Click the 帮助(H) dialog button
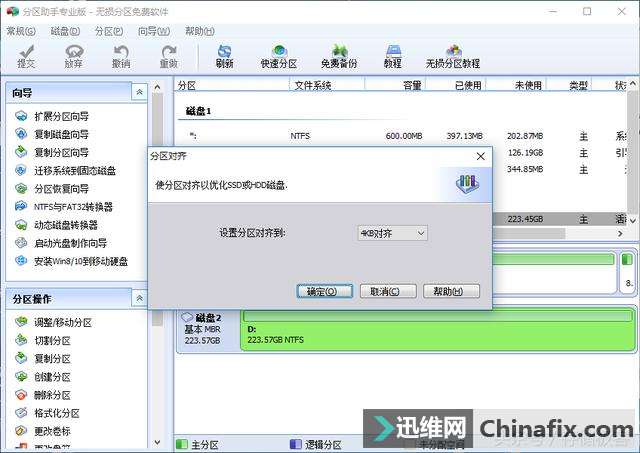This screenshot has width=640, height=453. pos(451,291)
